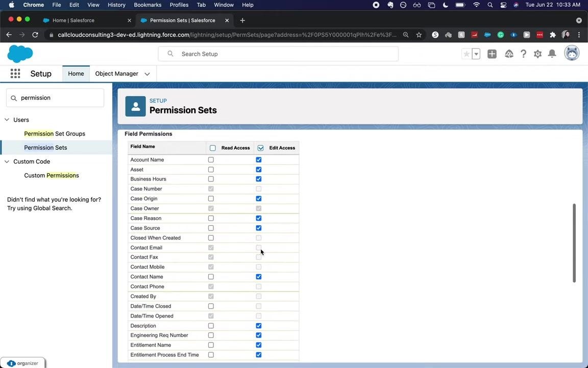Select Permission Sets in sidebar
The width and height of the screenshot is (588, 368).
click(x=46, y=148)
